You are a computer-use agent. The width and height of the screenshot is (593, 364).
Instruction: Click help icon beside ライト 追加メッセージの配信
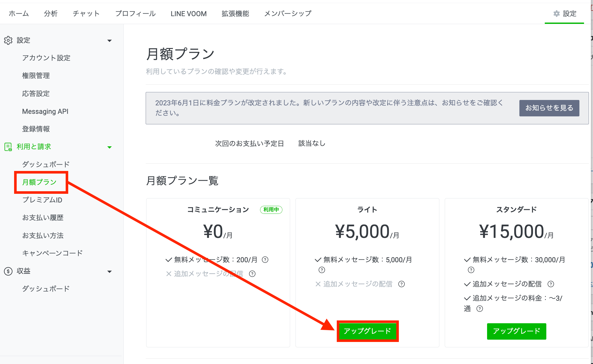pos(401,284)
